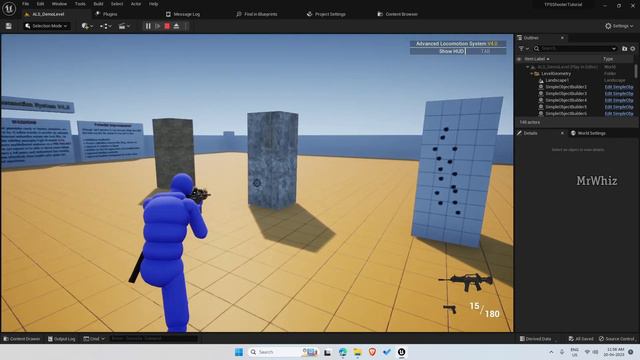Switch to the Message Log tab
This screenshot has height=360, width=640.
click(x=183, y=14)
